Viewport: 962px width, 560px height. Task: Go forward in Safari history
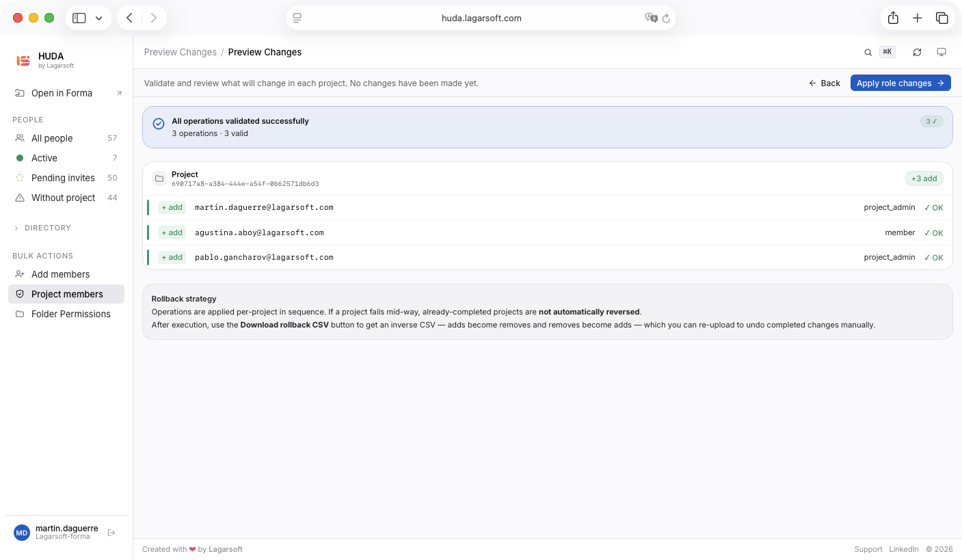point(154,18)
